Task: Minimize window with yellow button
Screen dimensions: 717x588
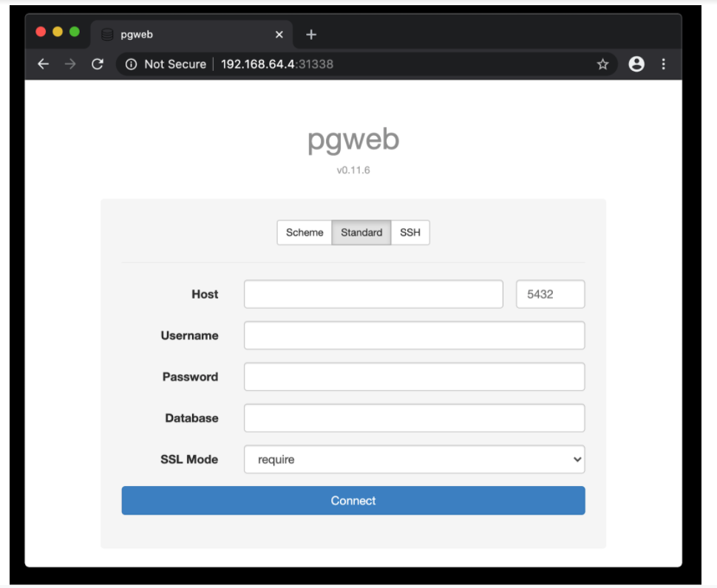Action: click(x=58, y=32)
